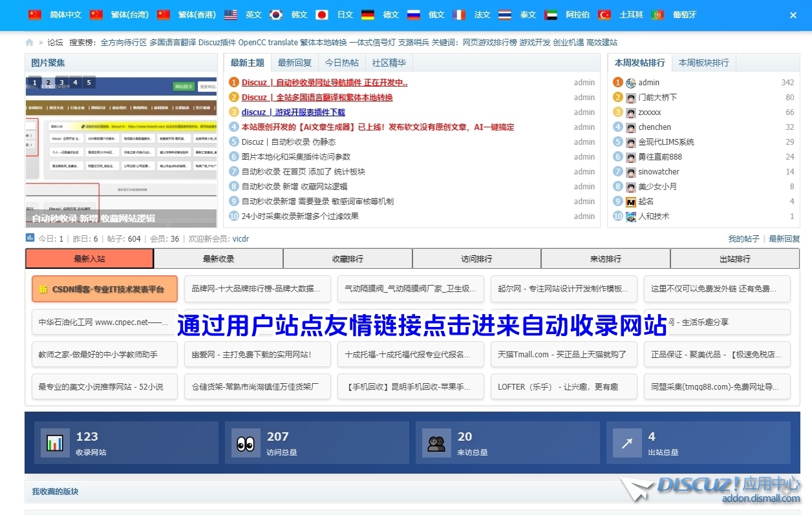Select the Japanese flag language icon
Viewport: 812px width, 515px height.
(322, 15)
